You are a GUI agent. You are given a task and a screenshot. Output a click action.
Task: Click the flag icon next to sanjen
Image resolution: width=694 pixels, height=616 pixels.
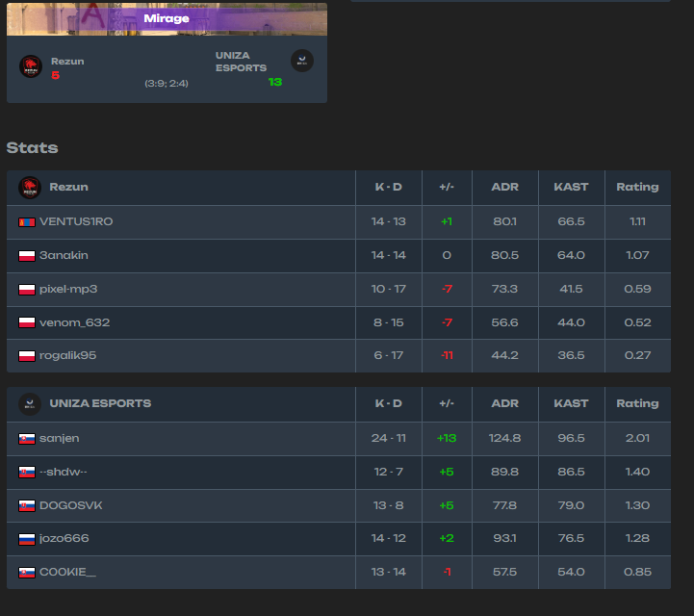point(27,439)
